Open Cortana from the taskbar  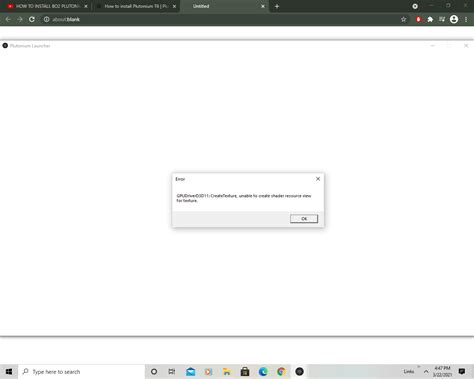click(x=154, y=371)
